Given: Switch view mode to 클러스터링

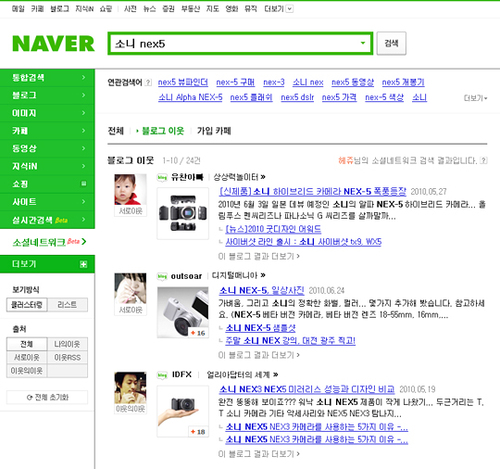Looking at the screenshot, I should pyautogui.click(x=27, y=305).
